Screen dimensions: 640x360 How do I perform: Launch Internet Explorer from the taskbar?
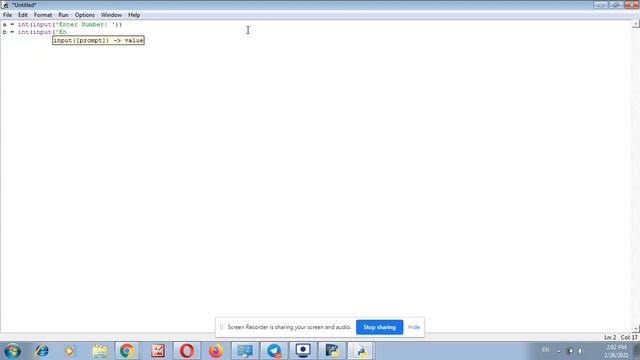pyautogui.click(x=42, y=351)
